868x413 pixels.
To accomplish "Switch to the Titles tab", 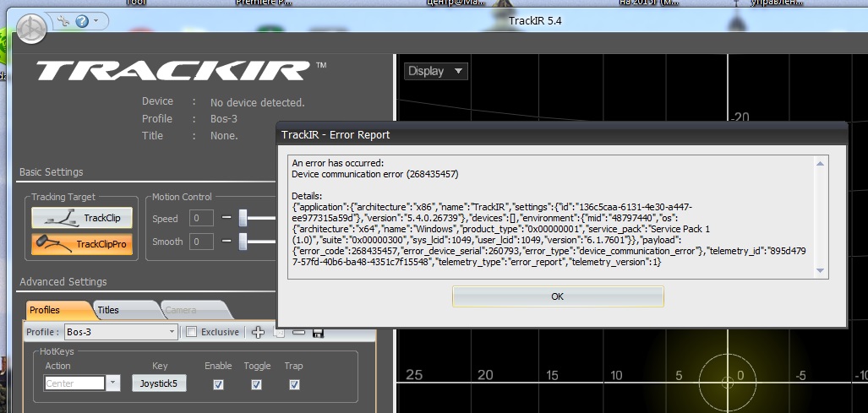I will pyautogui.click(x=126, y=310).
